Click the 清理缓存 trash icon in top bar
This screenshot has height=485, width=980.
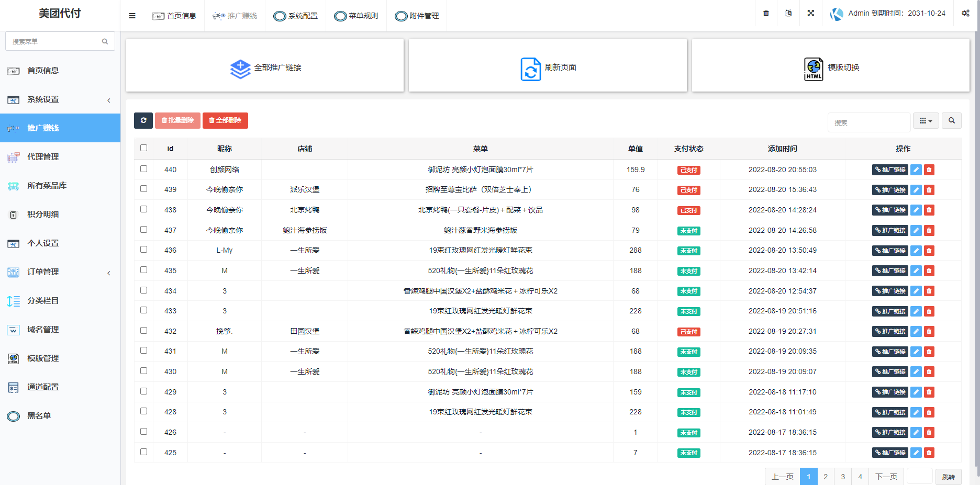(765, 13)
